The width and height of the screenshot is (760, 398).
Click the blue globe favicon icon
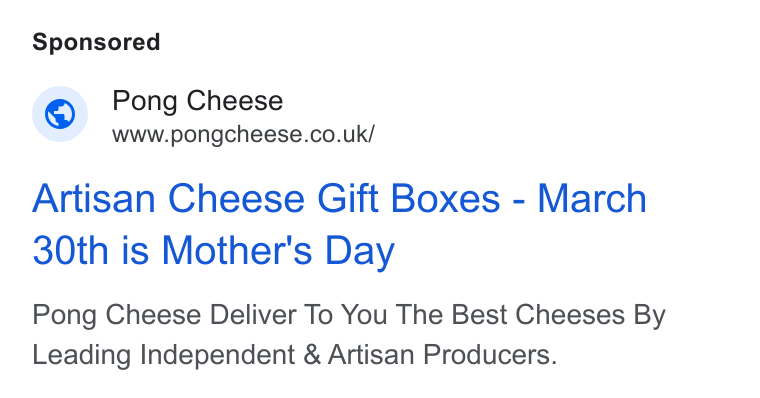coord(60,114)
